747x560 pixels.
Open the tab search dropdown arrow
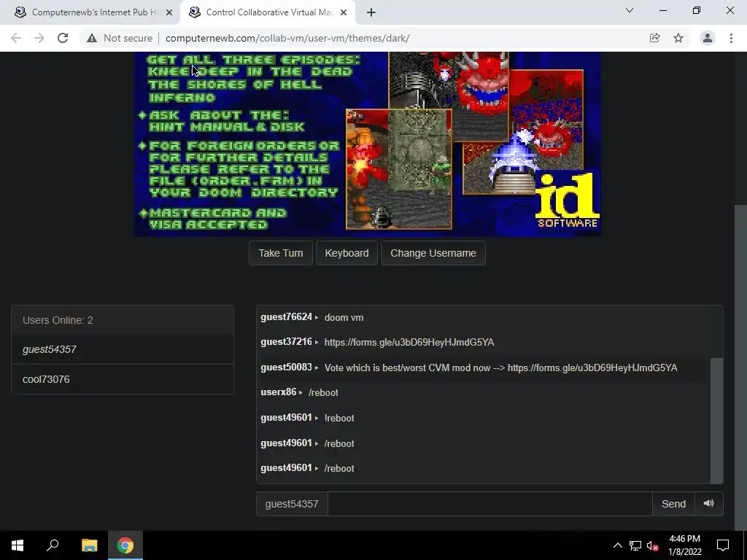pyautogui.click(x=630, y=10)
